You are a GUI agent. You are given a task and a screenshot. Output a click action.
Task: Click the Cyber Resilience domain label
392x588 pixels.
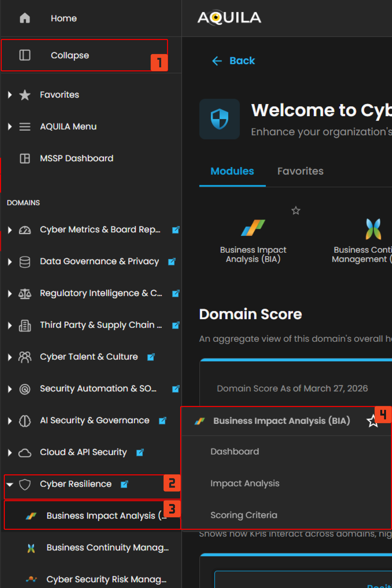[76, 484]
